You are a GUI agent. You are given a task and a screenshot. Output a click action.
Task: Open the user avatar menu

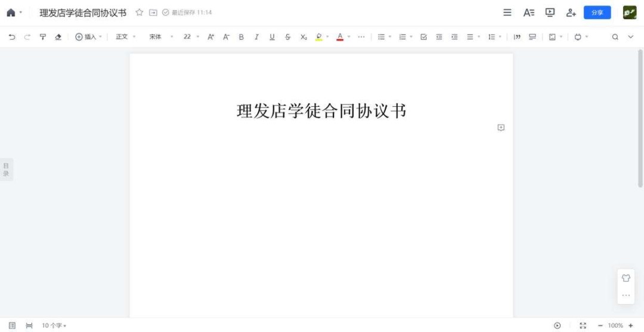pyautogui.click(x=630, y=13)
